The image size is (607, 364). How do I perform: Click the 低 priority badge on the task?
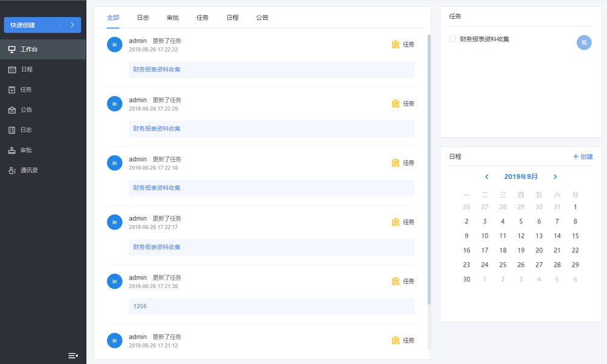pos(584,42)
